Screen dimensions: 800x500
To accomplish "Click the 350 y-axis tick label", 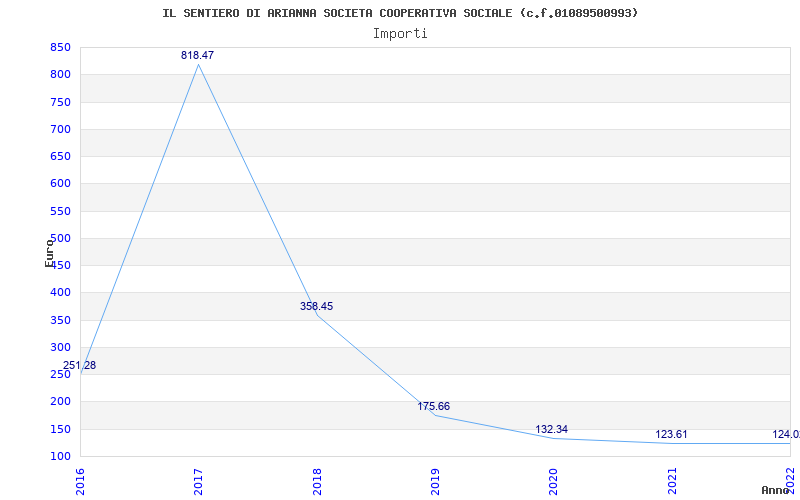I will [60, 320].
